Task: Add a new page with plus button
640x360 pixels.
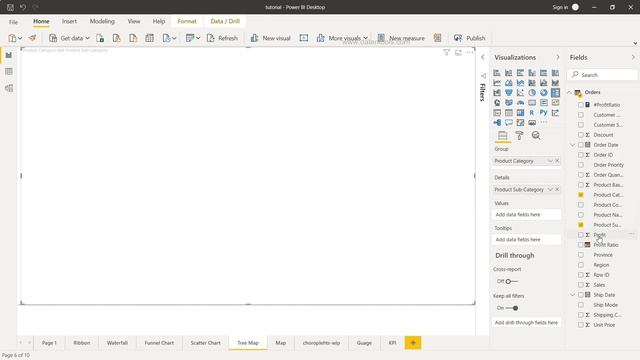Action: pos(413,343)
